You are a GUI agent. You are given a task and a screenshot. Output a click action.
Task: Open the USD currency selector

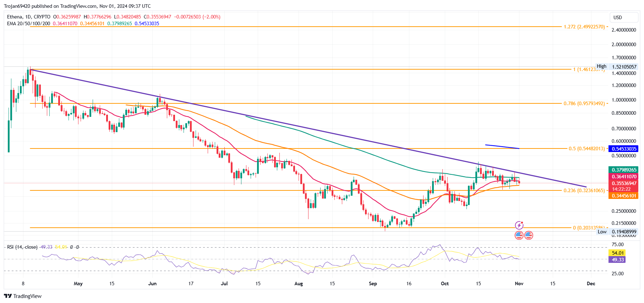pyautogui.click(x=618, y=17)
